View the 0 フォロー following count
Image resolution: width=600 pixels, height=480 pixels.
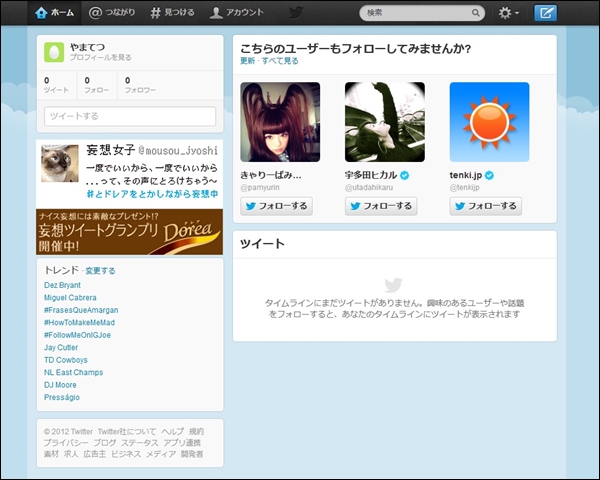click(x=96, y=85)
